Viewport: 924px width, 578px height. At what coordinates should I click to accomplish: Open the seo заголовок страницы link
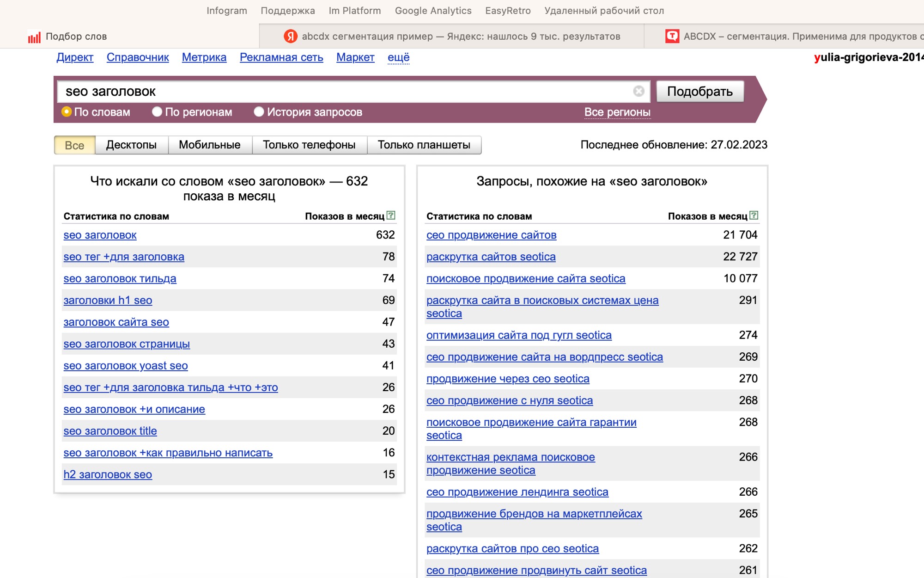[127, 344]
